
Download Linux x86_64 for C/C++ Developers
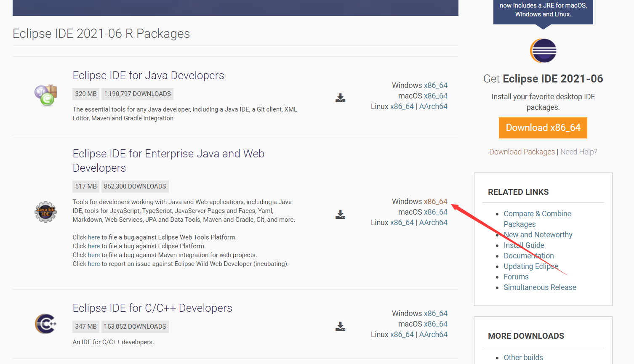(402, 335)
